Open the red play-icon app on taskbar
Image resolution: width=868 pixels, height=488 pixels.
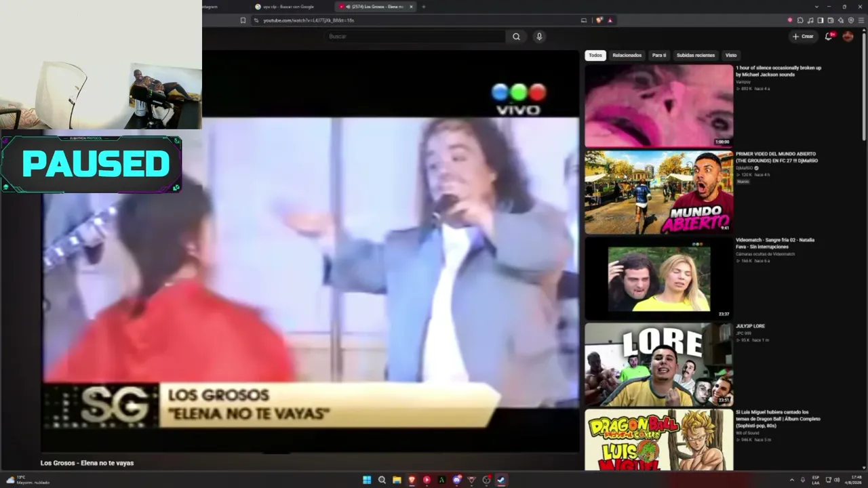pyautogui.click(x=427, y=480)
